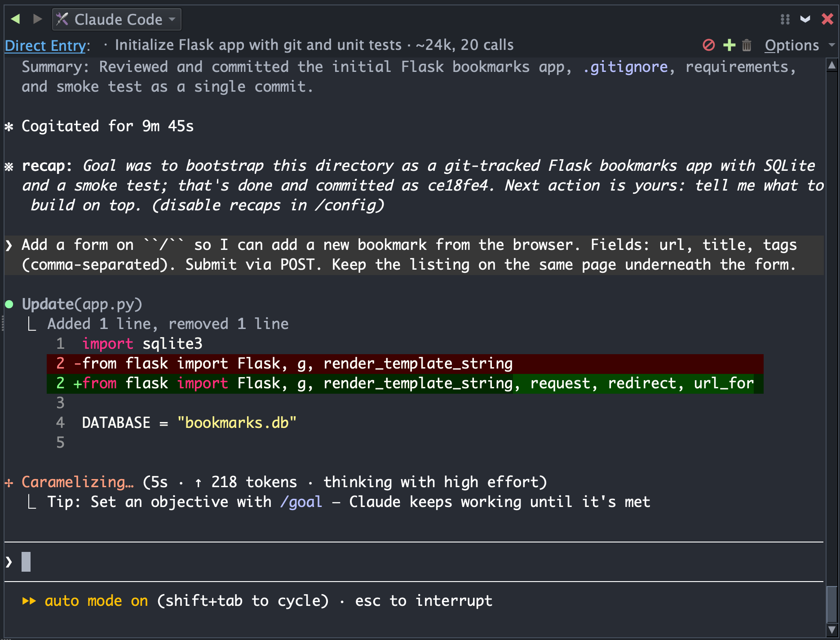Open the Direct Entry link
840x640 pixels.
[x=45, y=45]
